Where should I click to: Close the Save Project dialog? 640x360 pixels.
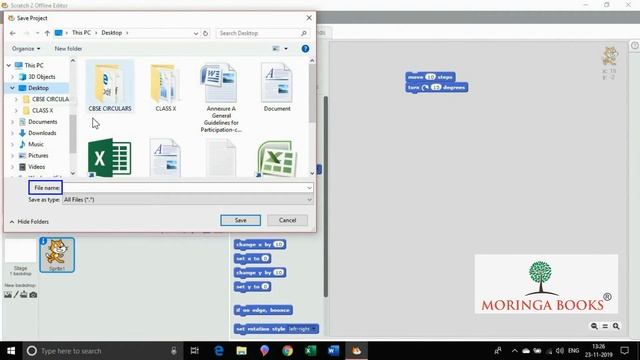point(309,18)
